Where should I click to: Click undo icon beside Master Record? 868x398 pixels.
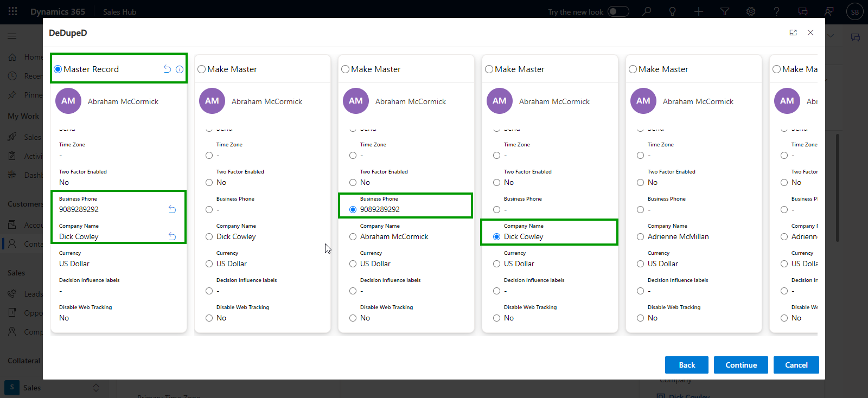pos(167,69)
